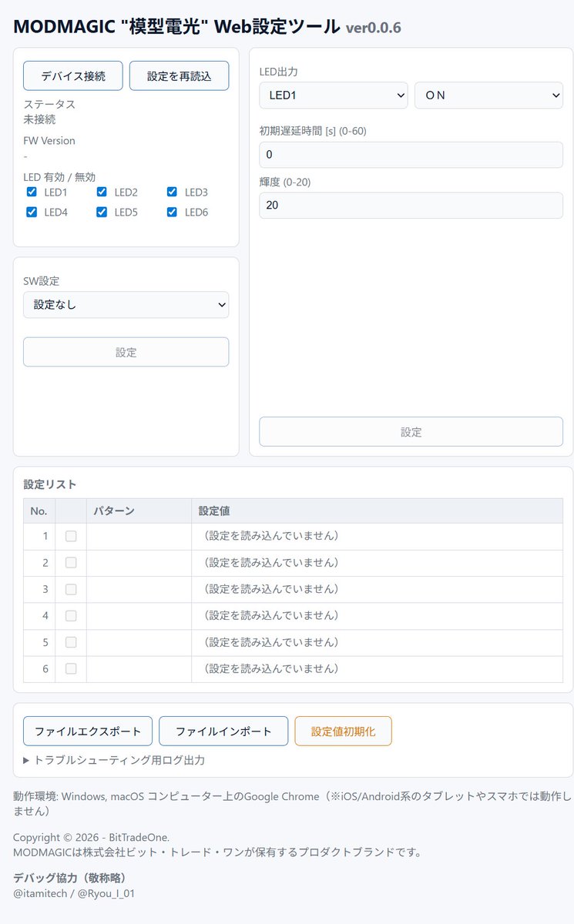This screenshot has width=574, height=924.
Task: Click the ファイルエクスポート button
Action: coord(88,731)
